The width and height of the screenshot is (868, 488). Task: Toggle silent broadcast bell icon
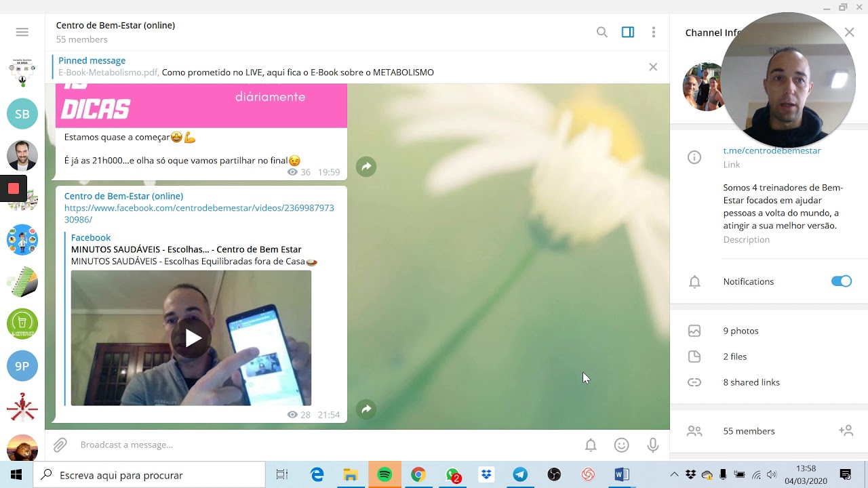(x=591, y=445)
